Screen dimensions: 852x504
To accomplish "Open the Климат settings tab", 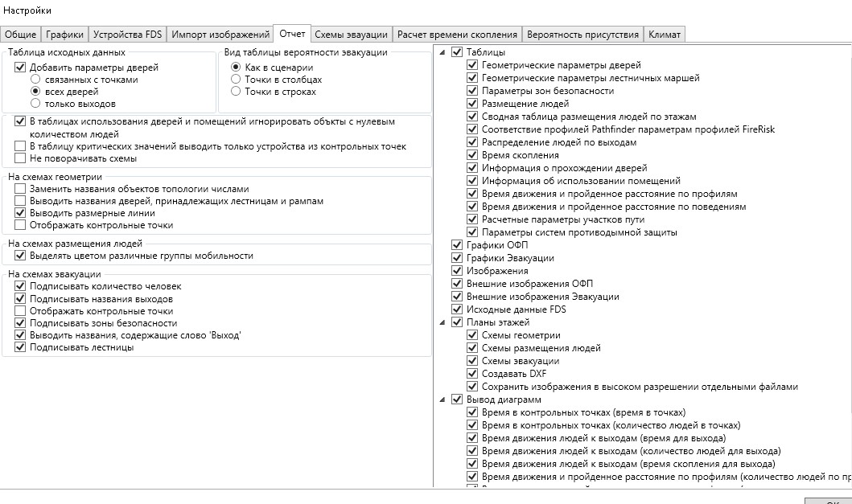I will click(665, 35).
